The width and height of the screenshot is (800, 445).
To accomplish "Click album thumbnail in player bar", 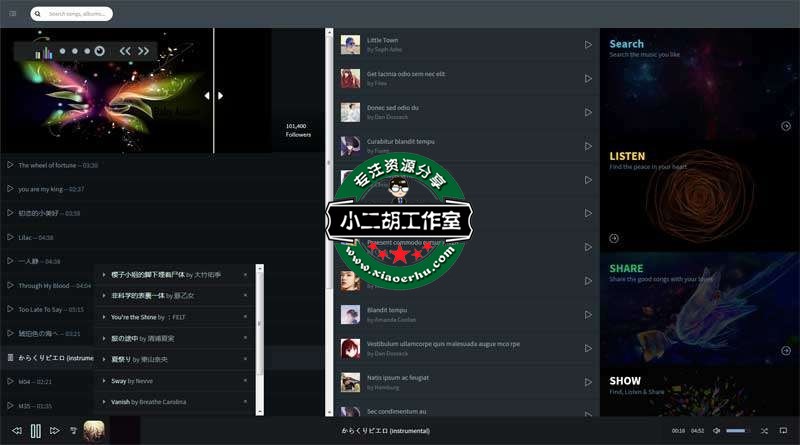I will pyautogui.click(x=95, y=431).
